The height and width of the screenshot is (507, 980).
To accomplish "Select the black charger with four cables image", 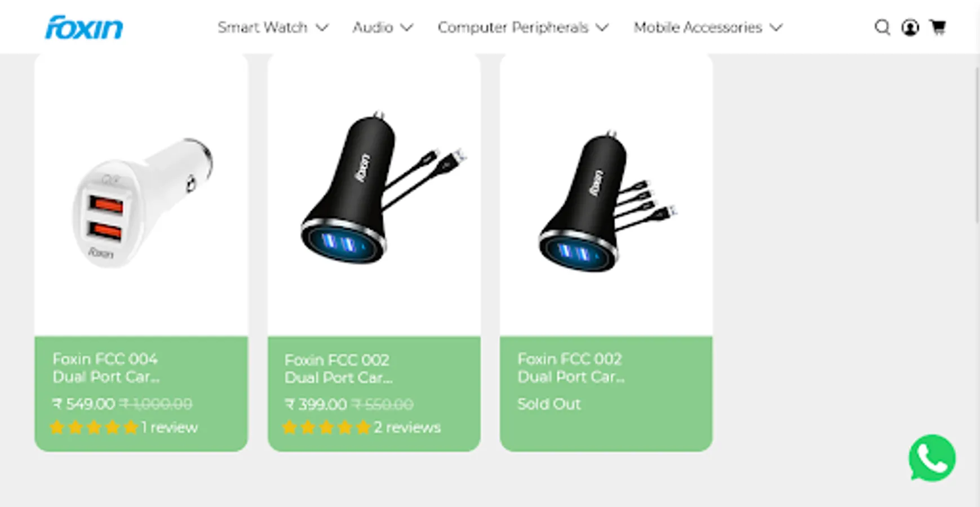I will tap(606, 203).
